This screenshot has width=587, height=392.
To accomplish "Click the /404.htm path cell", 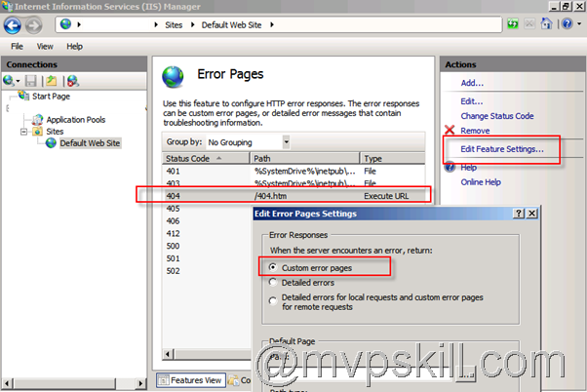I will pyautogui.click(x=270, y=196).
